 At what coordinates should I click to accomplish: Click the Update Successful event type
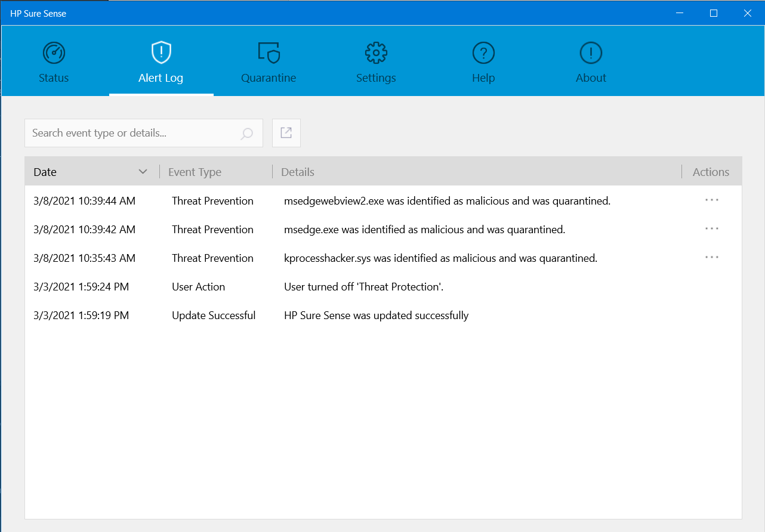[214, 316]
